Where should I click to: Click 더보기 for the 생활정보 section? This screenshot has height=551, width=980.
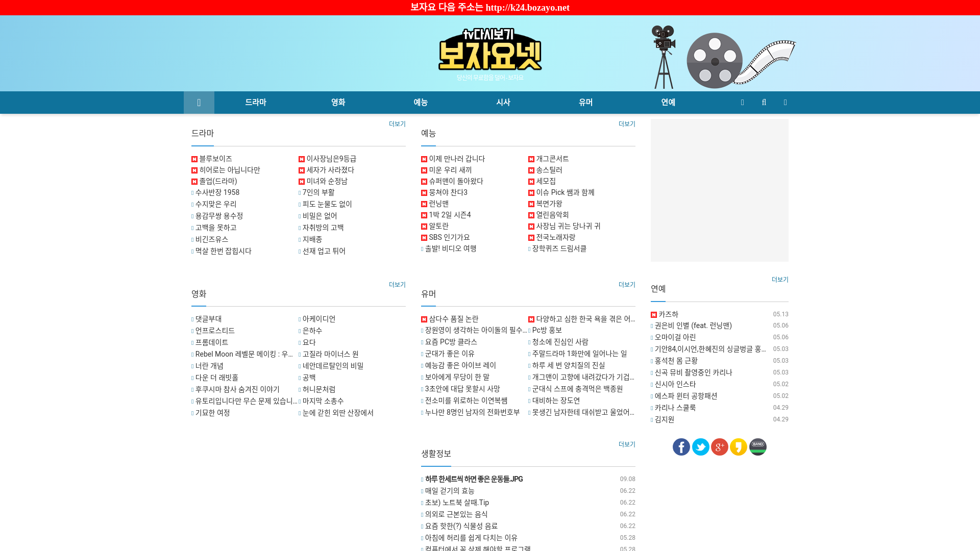tap(627, 444)
